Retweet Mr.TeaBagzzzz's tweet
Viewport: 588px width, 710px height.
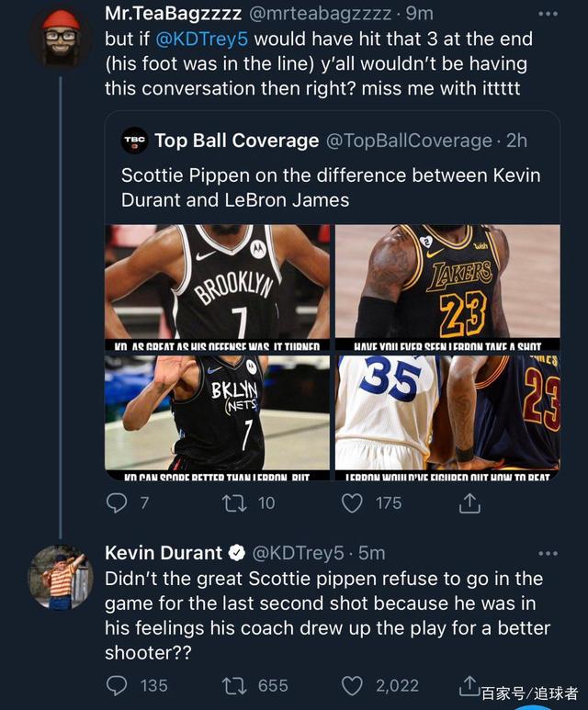(x=236, y=502)
